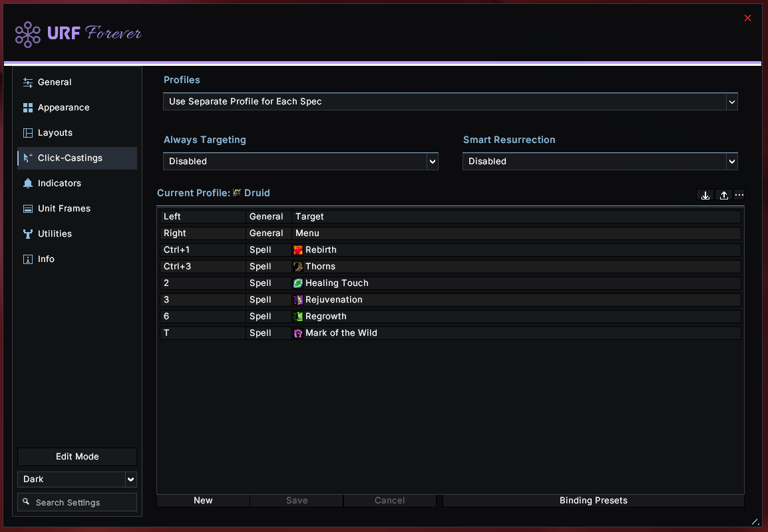Click the Info icon in sidebar

[28, 259]
